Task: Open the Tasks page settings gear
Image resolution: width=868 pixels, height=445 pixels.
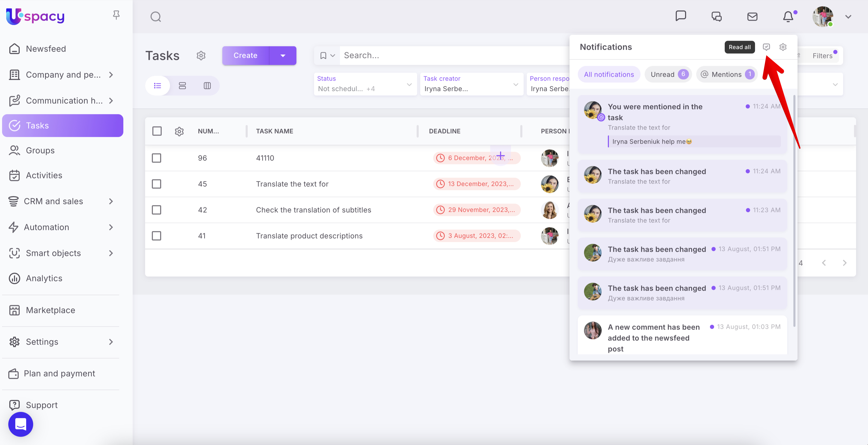Action: point(201,55)
